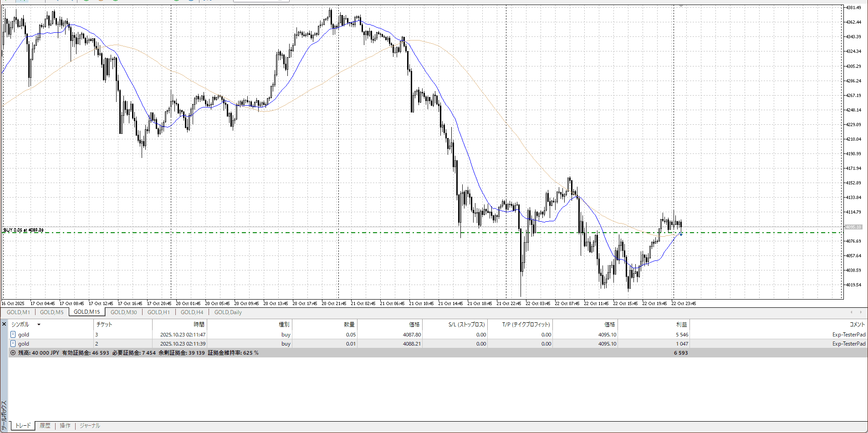Sort trades by the 時間 time column header
Viewport: 868px width, 433px height.
coord(199,325)
